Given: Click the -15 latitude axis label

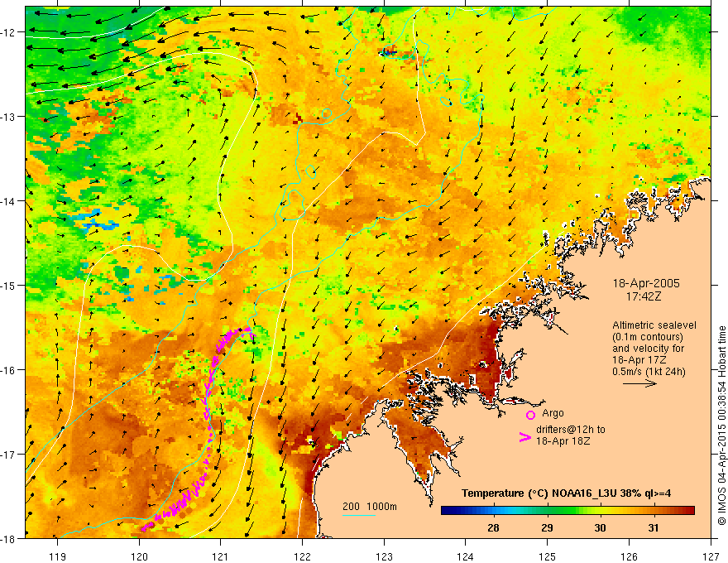Looking at the screenshot, I should [x=9, y=285].
